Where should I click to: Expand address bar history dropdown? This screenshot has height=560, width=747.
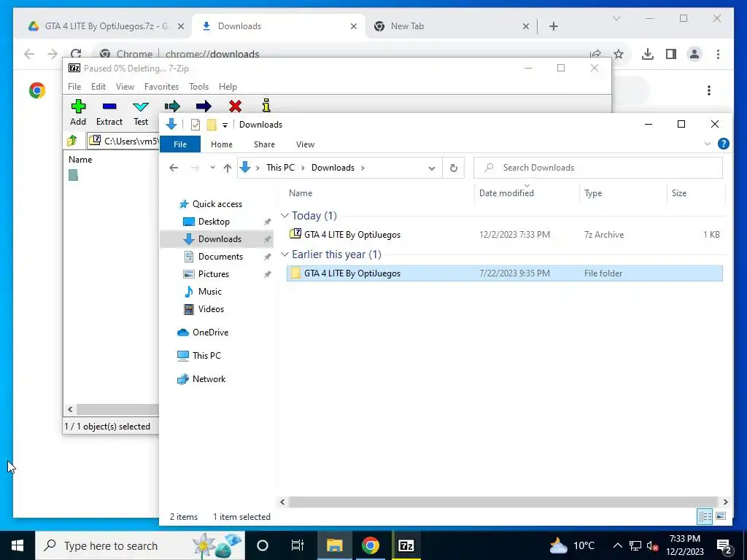pos(432,168)
